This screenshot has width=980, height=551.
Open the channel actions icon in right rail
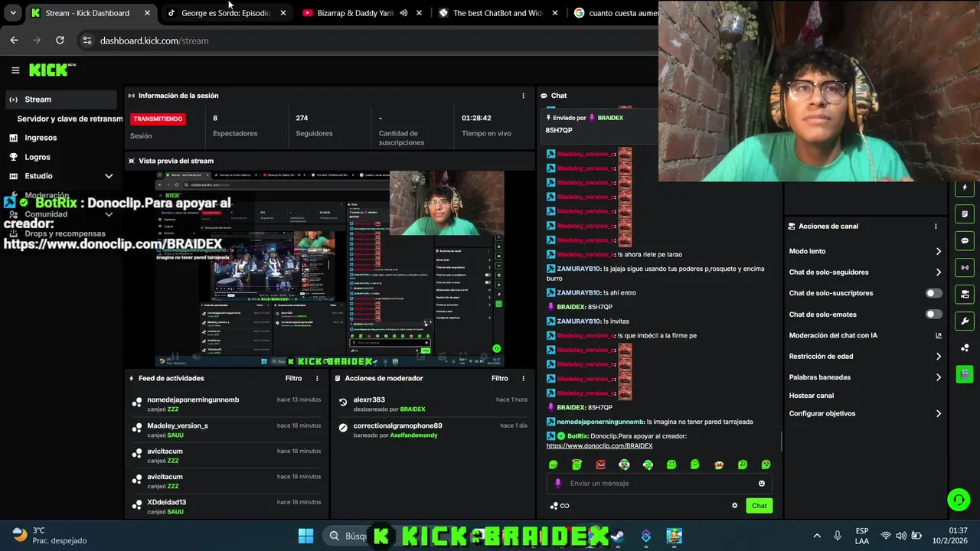click(965, 294)
